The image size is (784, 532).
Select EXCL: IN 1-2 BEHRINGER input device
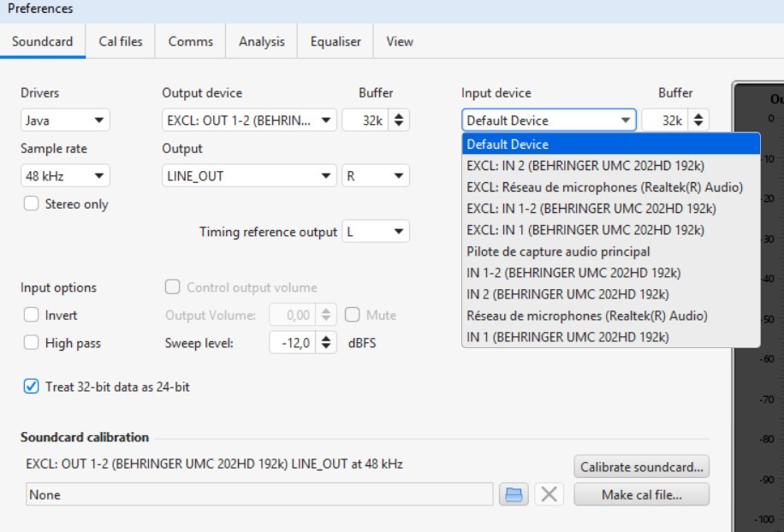click(591, 209)
